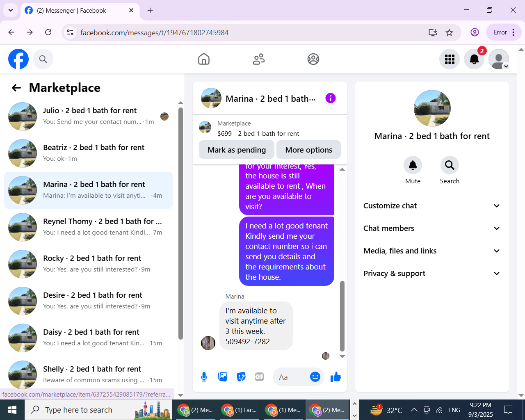Click Mark as pending button
This screenshot has height=420, width=525.
pyautogui.click(x=237, y=150)
